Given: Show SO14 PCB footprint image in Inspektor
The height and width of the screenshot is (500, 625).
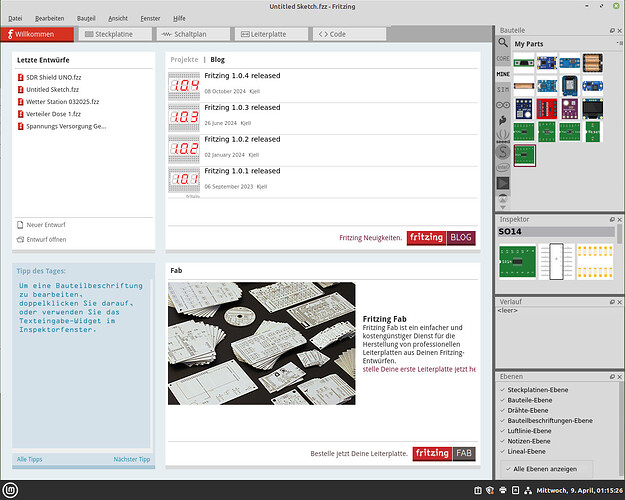Looking at the screenshot, I should (x=595, y=262).
